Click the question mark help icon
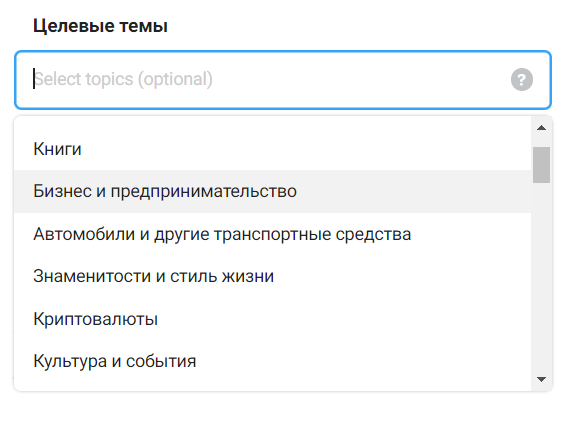The image size is (573, 422). [x=521, y=79]
